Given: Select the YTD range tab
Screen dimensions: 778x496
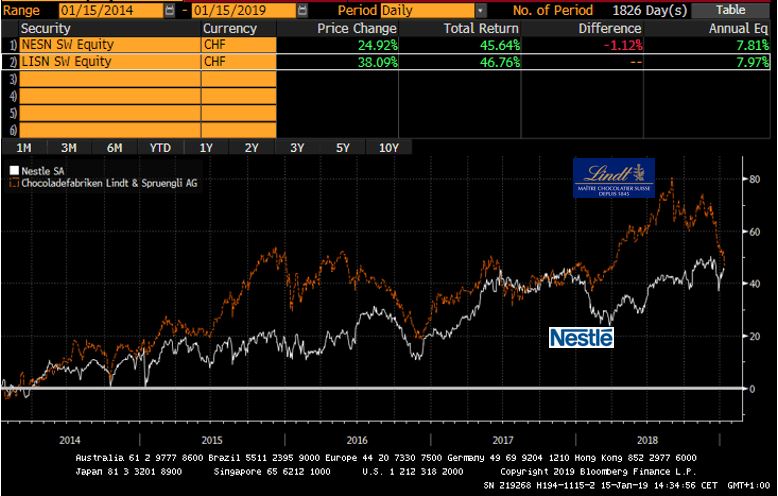Looking at the screenshot, I should [160, 148].
